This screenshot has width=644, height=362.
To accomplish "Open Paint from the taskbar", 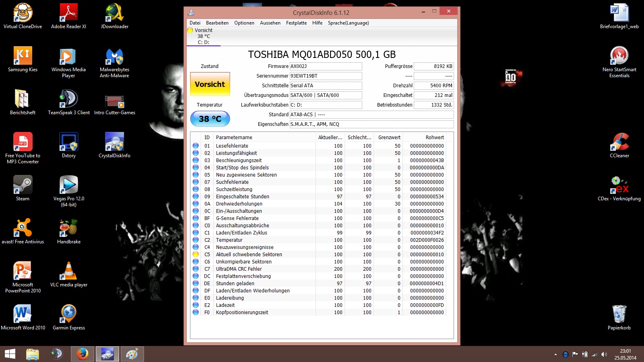I will 132,354.
